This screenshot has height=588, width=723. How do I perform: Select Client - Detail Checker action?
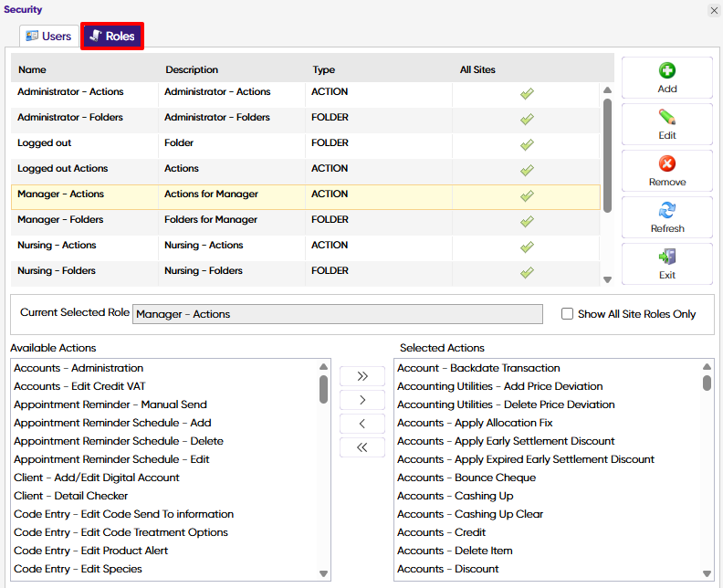pyautogui.click(x=70, y=496)
